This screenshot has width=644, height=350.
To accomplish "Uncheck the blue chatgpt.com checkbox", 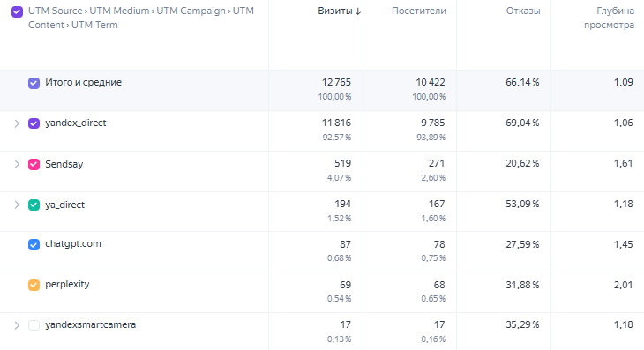I will tap(34, 244).
